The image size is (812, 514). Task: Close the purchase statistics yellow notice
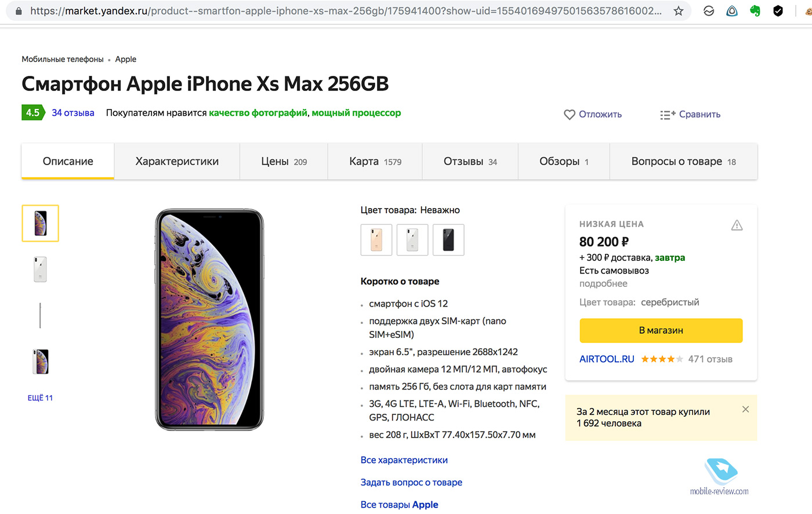[x=745, y=409]
